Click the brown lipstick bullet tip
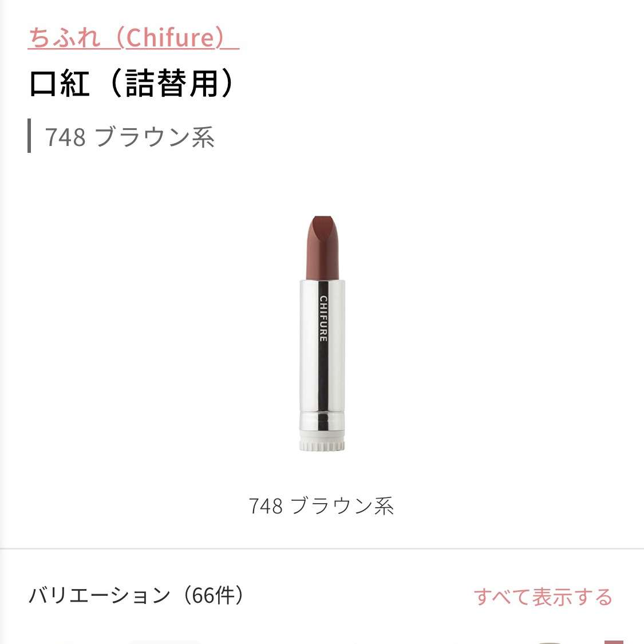Screen dimensions: 644x644 (322, 247)
